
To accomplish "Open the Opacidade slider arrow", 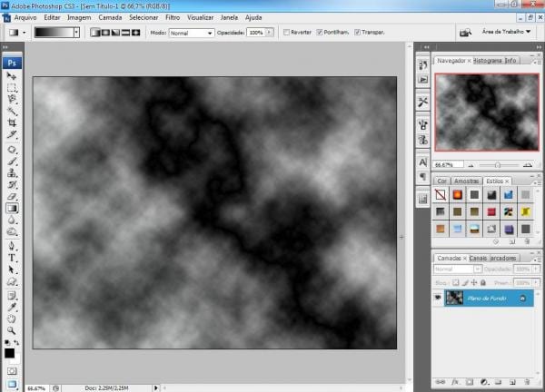I will click(269, 33).
